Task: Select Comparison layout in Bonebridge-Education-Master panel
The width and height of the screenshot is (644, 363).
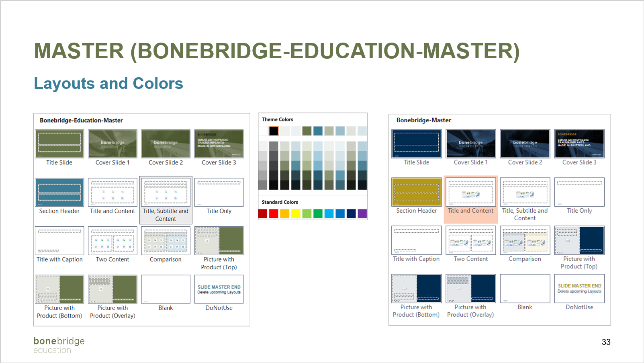Action: point(166,241)
